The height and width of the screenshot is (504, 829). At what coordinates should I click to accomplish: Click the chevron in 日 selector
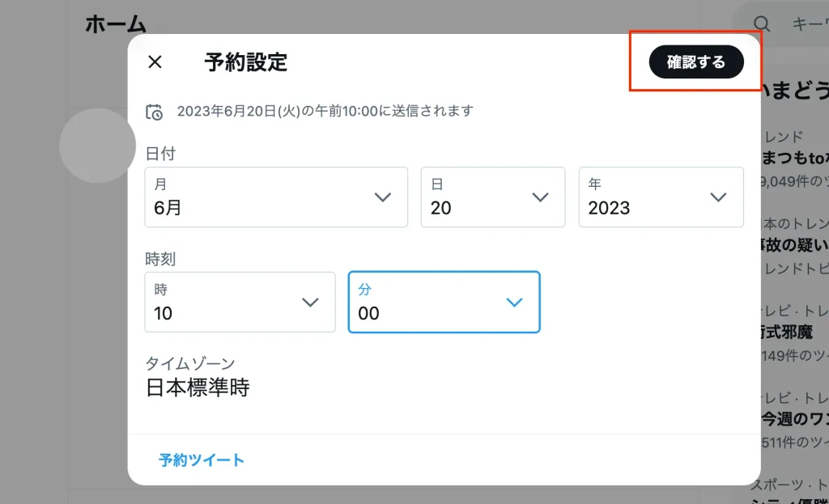540,197
